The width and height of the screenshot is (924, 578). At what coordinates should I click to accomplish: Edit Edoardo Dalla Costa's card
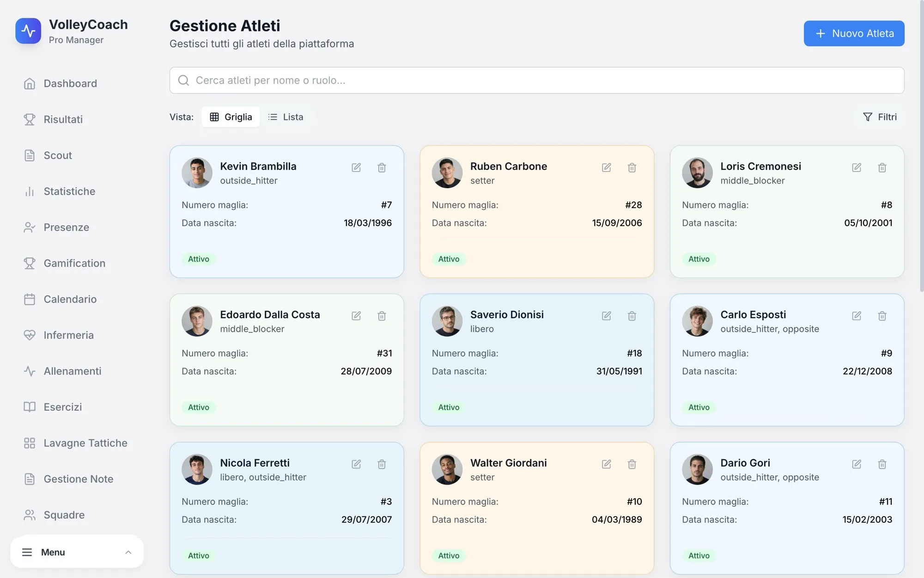(x=356, y=316)
